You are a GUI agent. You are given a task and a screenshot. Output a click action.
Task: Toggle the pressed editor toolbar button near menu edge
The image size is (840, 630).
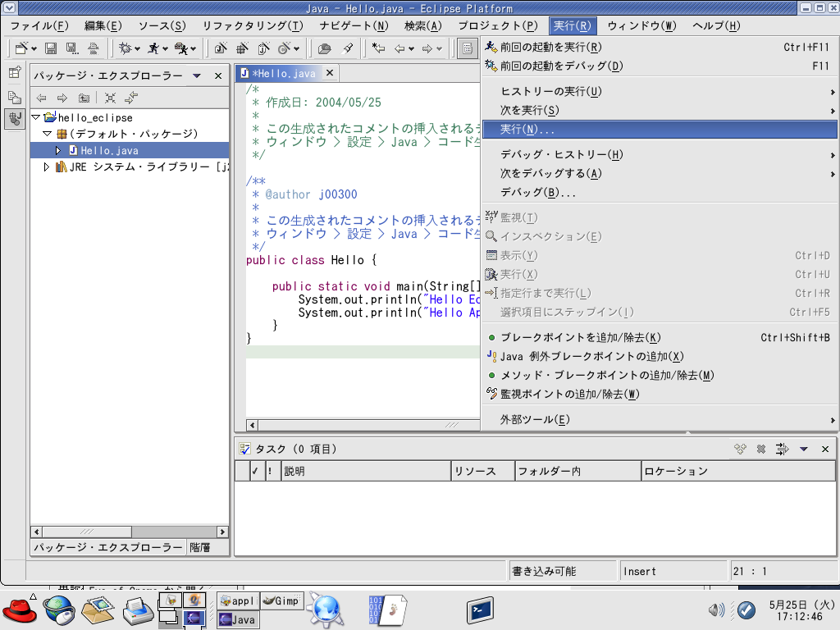467,48
